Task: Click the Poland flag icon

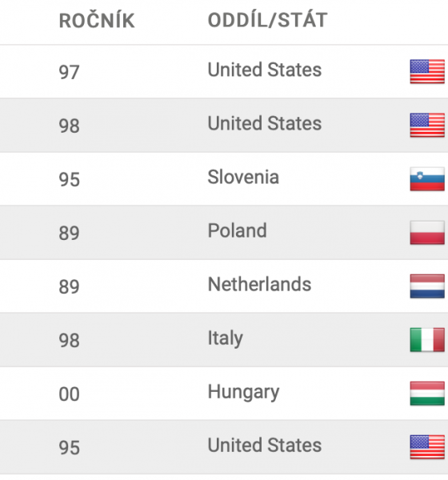Action: pos(427,232)
